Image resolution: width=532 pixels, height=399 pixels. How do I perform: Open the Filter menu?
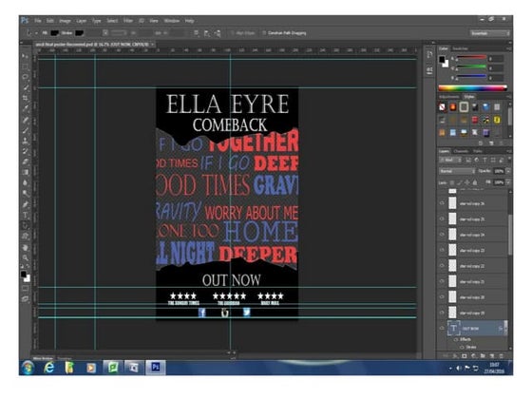(128, 21)
